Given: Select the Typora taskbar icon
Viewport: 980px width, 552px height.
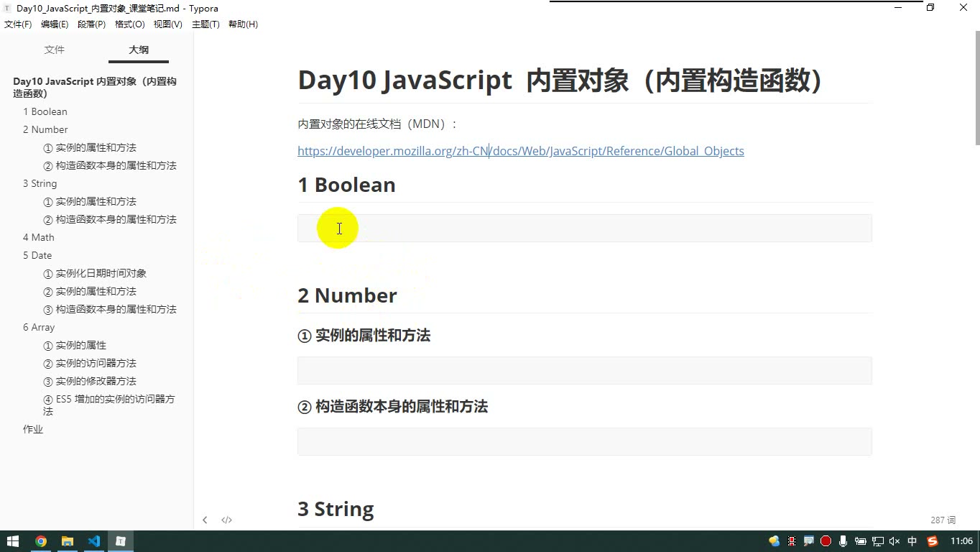Looking at the screenshot, I should click(x=121, y=541).
